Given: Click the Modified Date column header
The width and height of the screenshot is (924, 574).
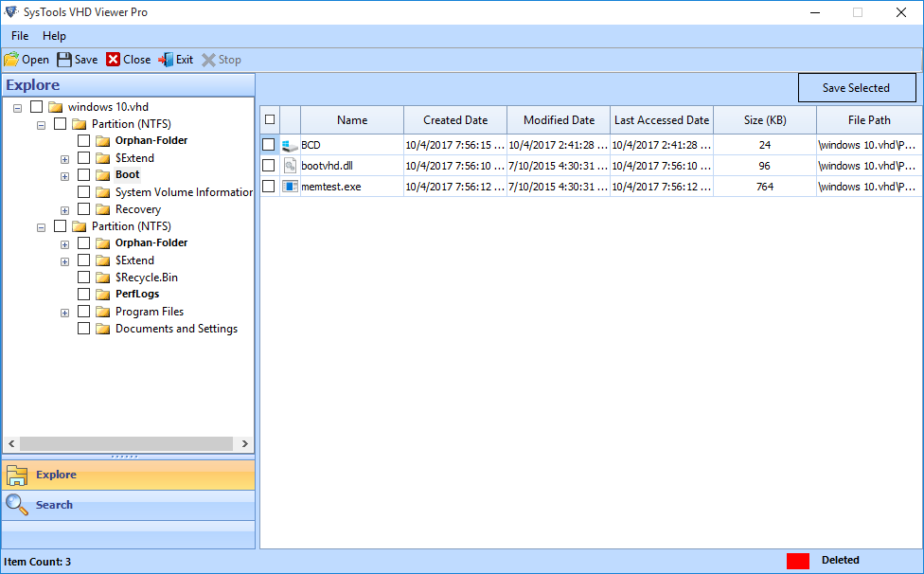Looking at the screenshot, I should click(x=558, y=119).
